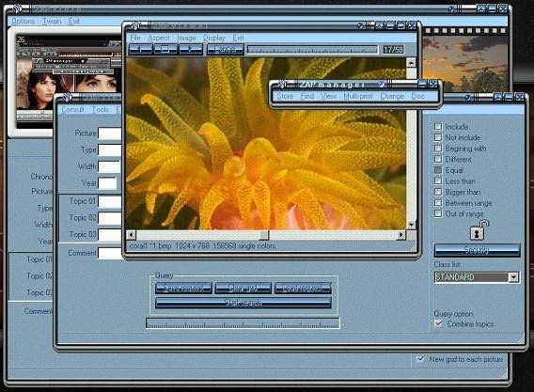The width and height of the screenshot is (534, 392).
Task: Click the round blue icon in the query window title bar
Action: 468,98
